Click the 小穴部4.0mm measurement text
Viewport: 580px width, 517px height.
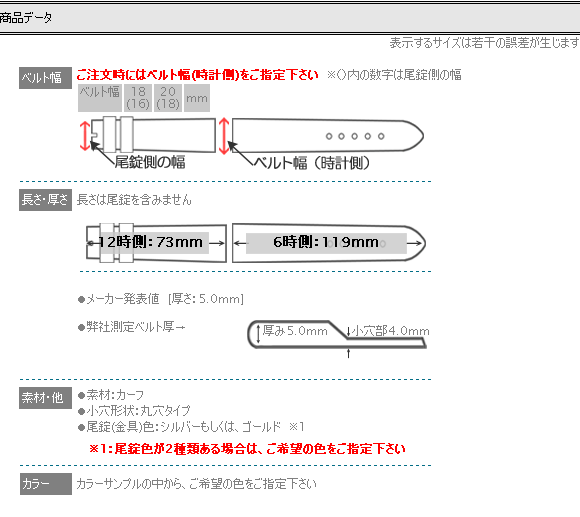pyautogui.click(x=390, y=331)
